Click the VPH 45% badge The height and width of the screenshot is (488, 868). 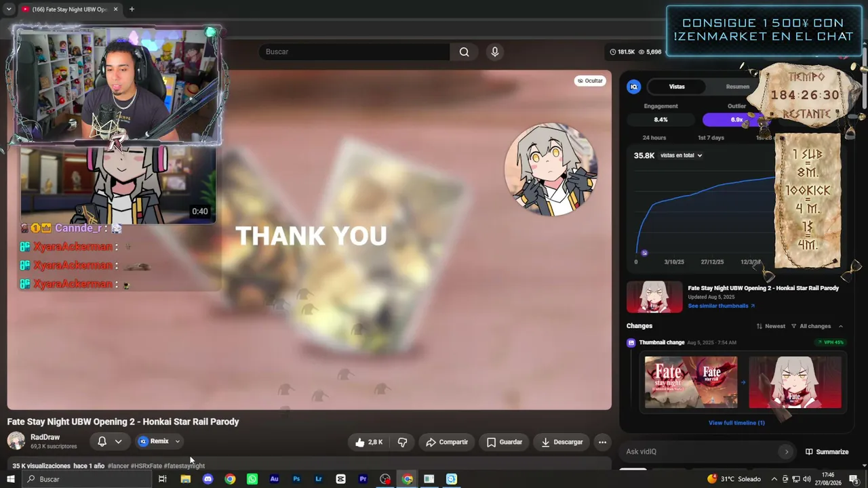[831, 343]
